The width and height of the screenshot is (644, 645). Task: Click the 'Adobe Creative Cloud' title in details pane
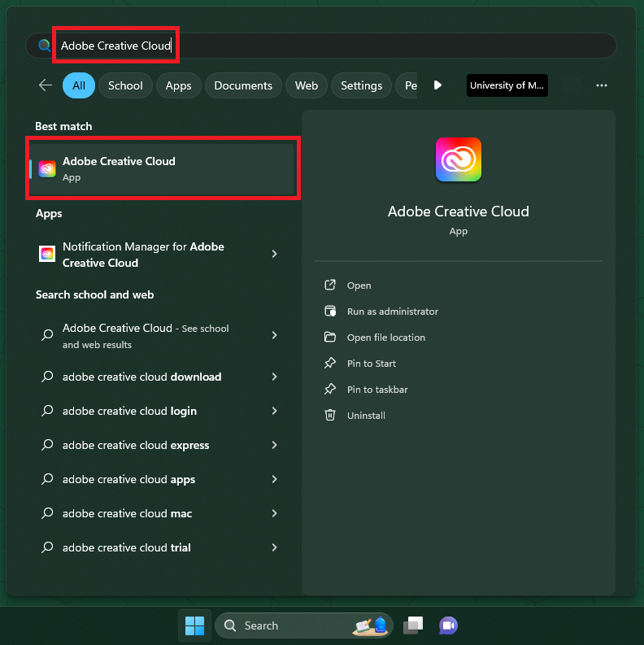[x=458, y=211]
